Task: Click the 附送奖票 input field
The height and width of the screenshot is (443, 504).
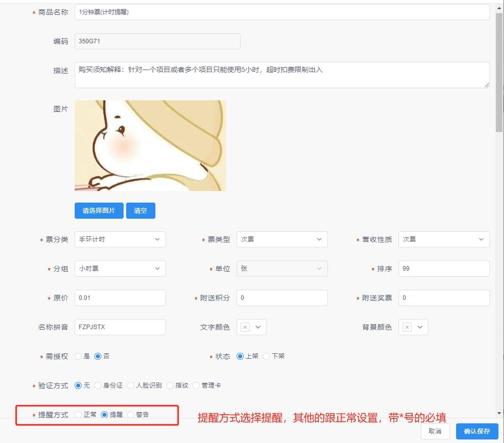Action: click(x=444, y=298)
